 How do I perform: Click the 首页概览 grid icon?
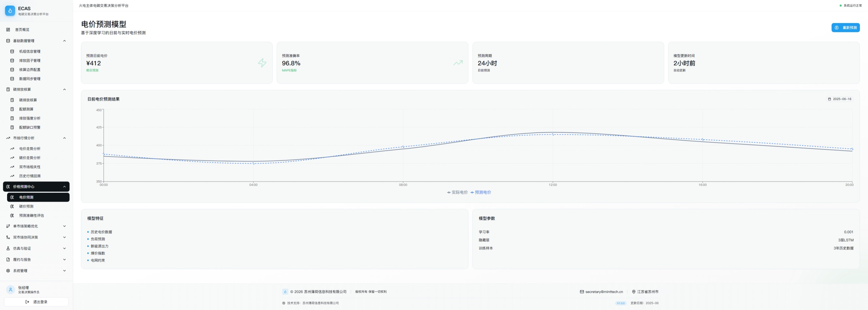tap(8, 30)
